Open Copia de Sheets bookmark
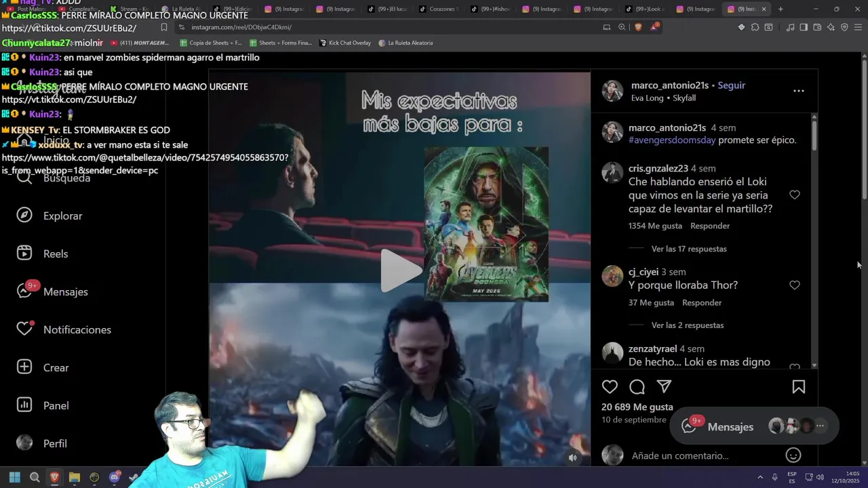The width and height of the screenshot is (868, 488). (211, 43)
